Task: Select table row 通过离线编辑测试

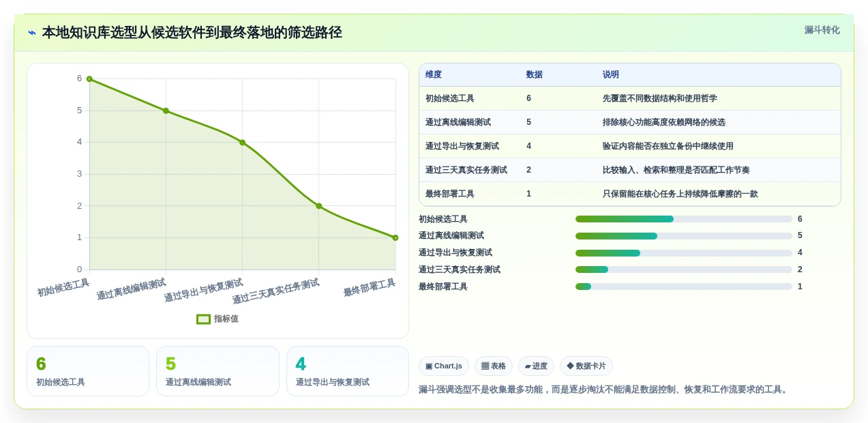Action: click(x=629, y=122)
